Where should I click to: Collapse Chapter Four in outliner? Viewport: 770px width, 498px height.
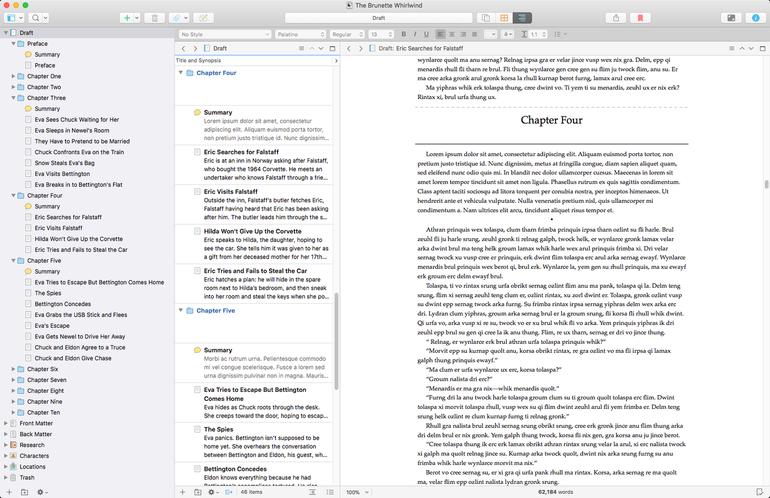pos(181,73)
